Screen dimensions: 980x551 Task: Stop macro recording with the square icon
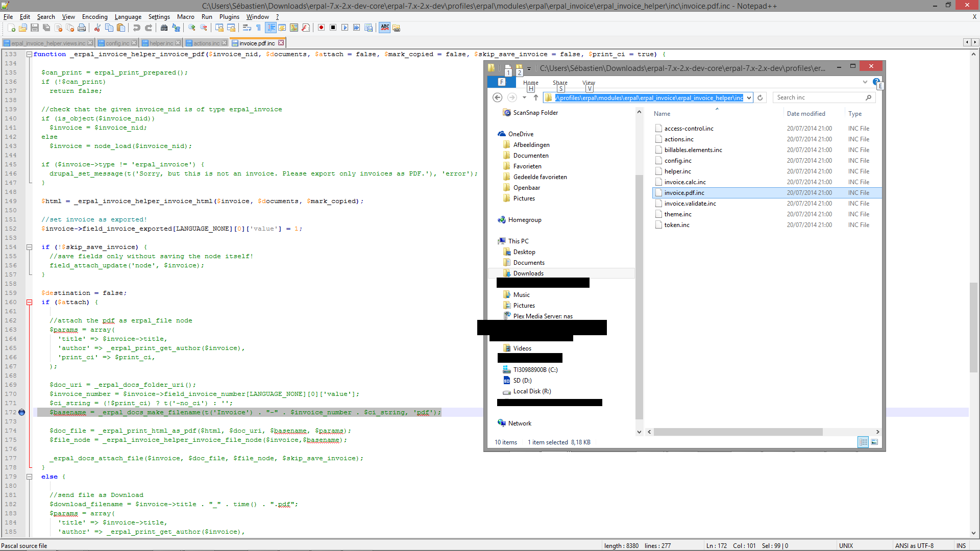point(333,28)
